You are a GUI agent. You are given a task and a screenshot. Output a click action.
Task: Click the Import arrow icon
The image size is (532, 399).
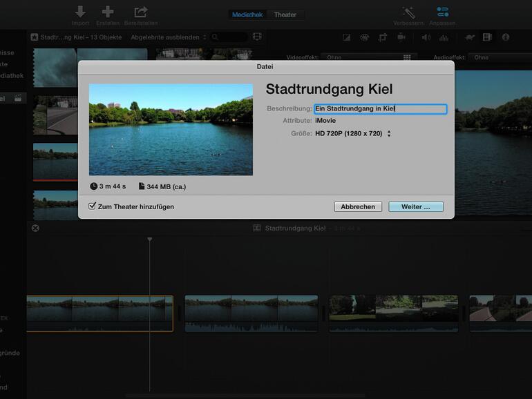pos(80,12)
